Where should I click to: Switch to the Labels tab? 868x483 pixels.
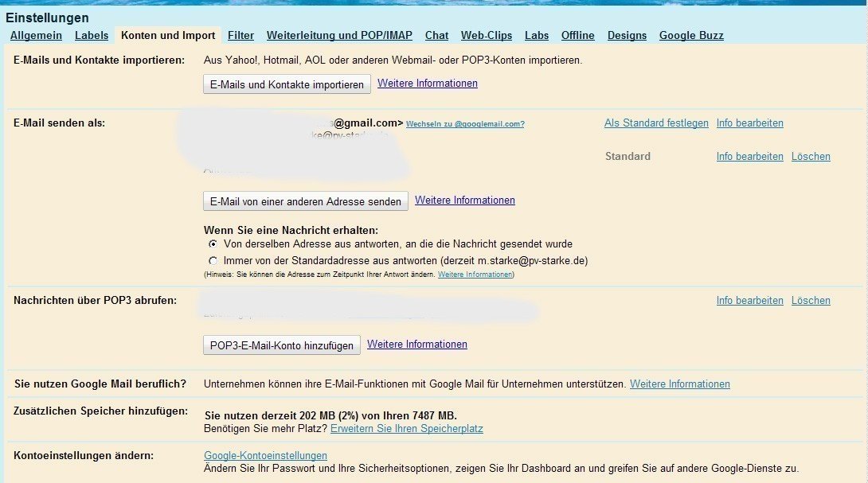tap(92, 35)
